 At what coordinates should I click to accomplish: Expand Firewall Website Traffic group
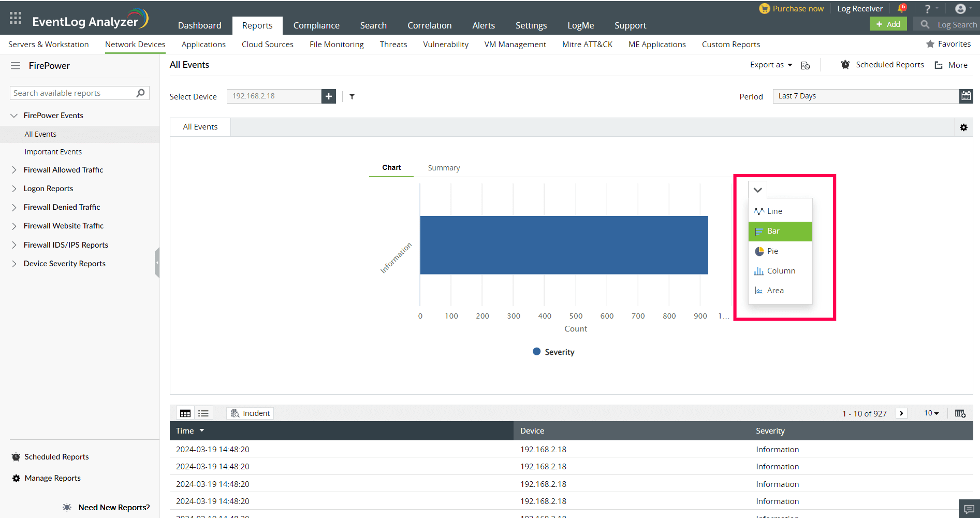[14, 226]
